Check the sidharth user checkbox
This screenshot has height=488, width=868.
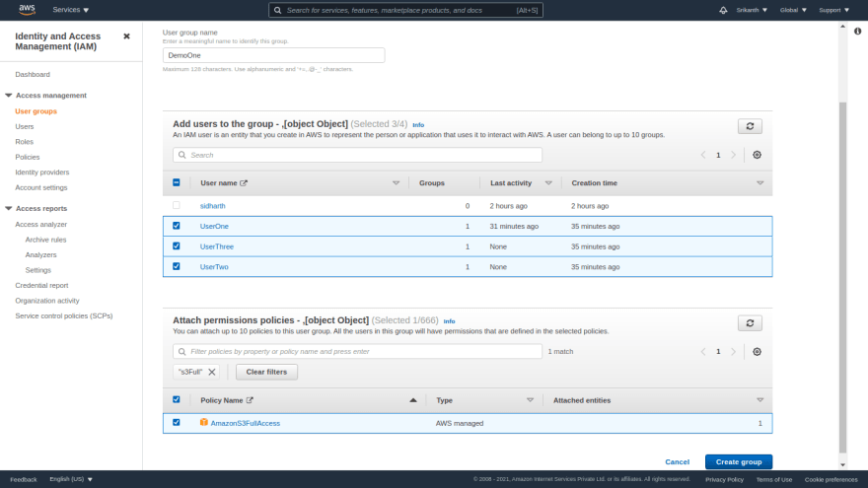click(176, 205)
